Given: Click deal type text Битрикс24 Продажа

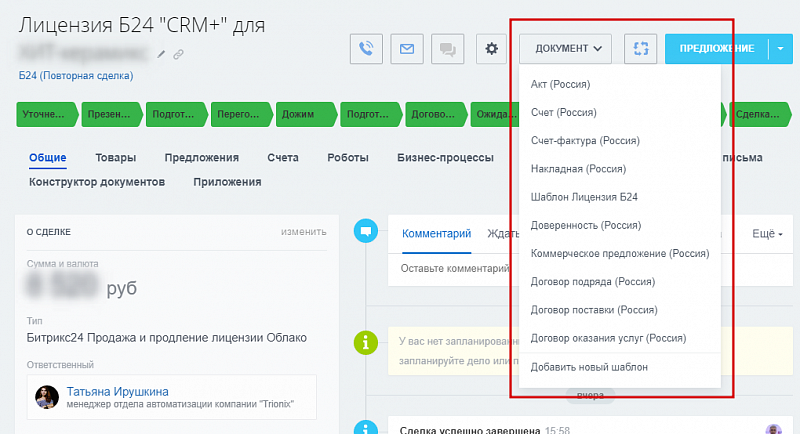Looking at the screenshot, I should point(166,338).
